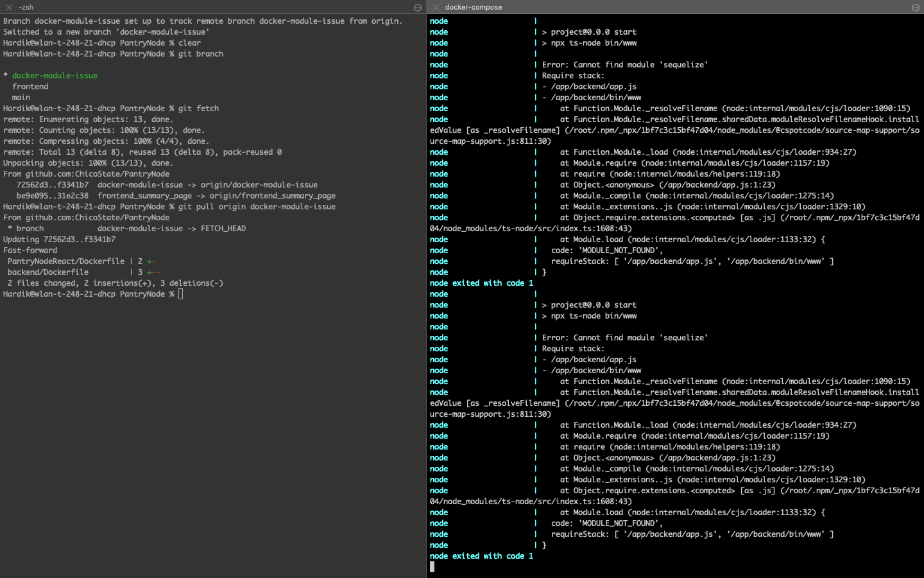The image size is (924, 578).
Task: Select the sequelize module error line
Action: coord(626,64)
